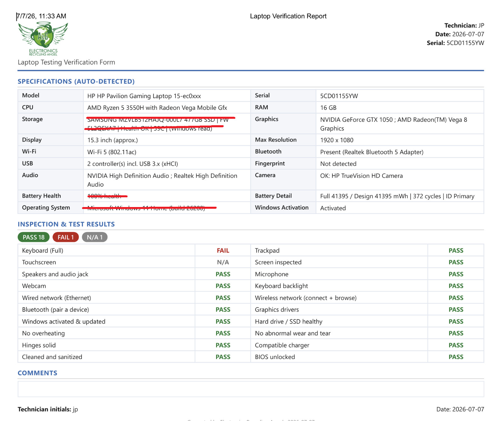The height and width of the screenshot is (421, 504).
Task: Click the Hinges solid test label
Action: pos(39,345)
